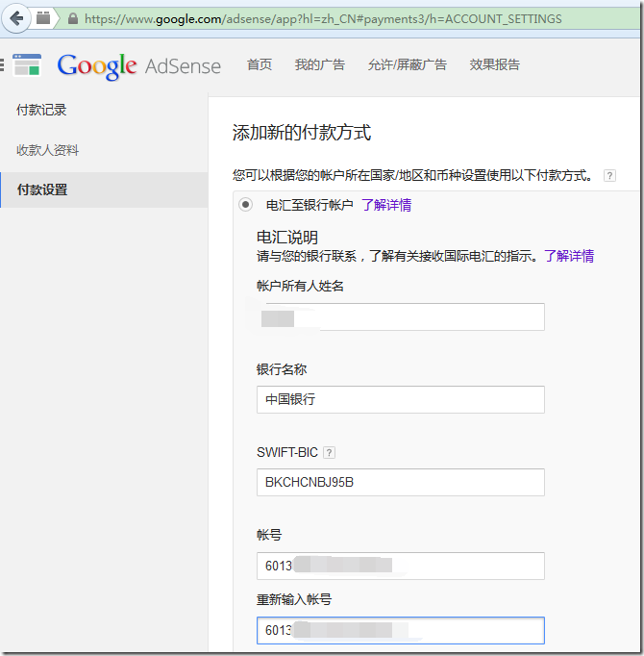Screen dimensions: 644x656
Task: Click the AdSense product icon
Action: [27, 64]
